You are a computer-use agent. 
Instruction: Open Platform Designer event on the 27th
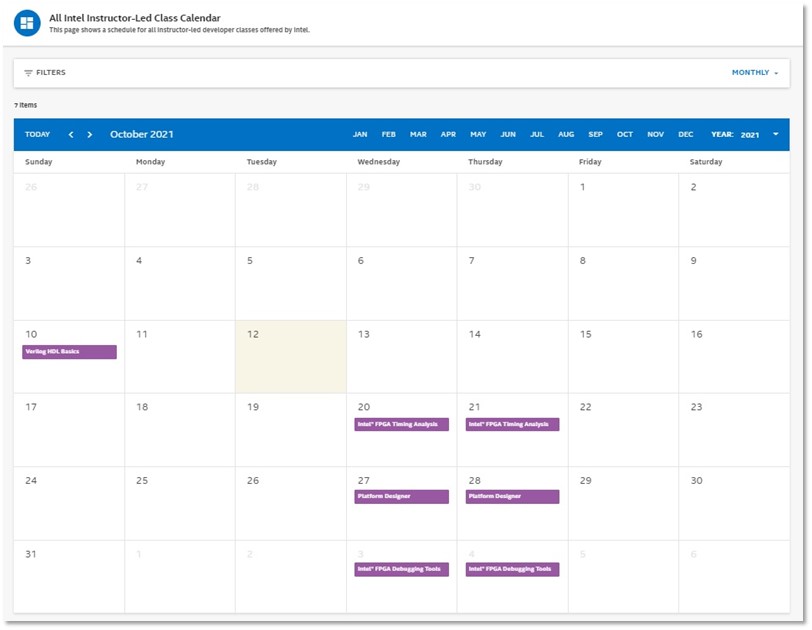coord(401,497)
